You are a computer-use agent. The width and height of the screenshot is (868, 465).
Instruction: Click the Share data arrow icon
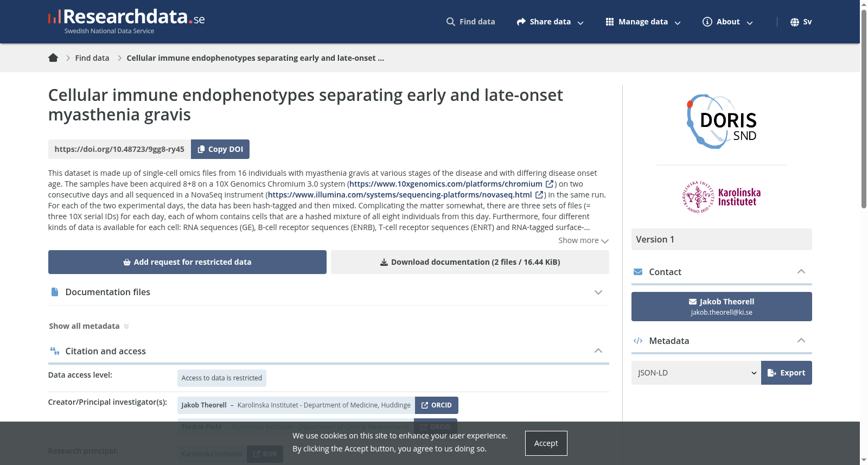[x=521, y=22]
